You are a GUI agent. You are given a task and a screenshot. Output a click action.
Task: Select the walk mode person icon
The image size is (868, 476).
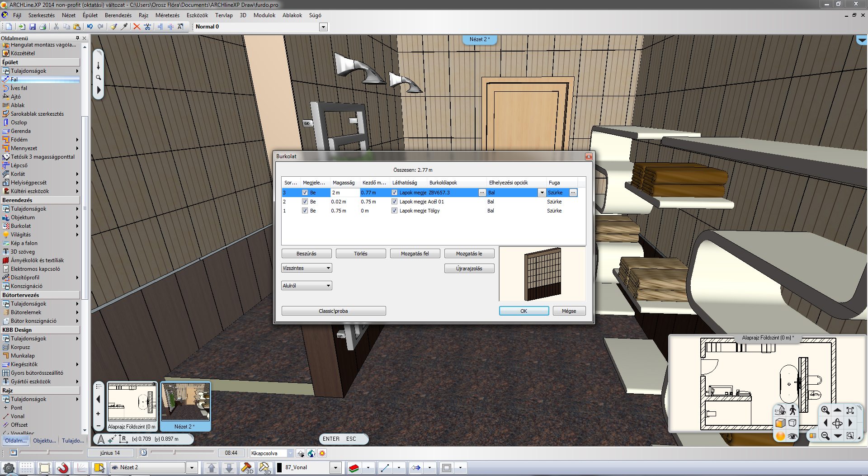(793, 410)
